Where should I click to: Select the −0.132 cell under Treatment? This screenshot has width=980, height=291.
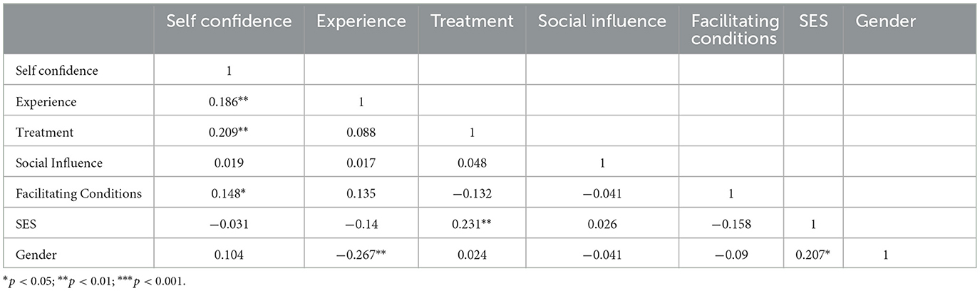(472, 193)
